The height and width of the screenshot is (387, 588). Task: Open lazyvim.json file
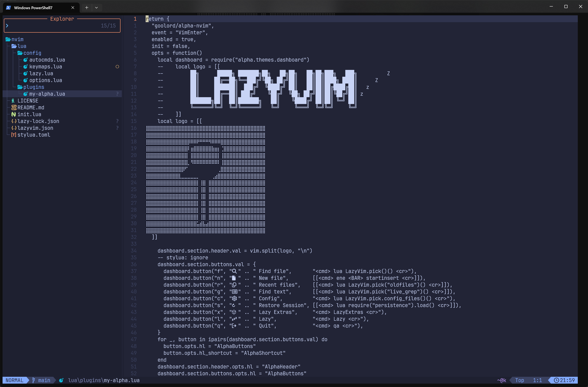coord(35,128)
